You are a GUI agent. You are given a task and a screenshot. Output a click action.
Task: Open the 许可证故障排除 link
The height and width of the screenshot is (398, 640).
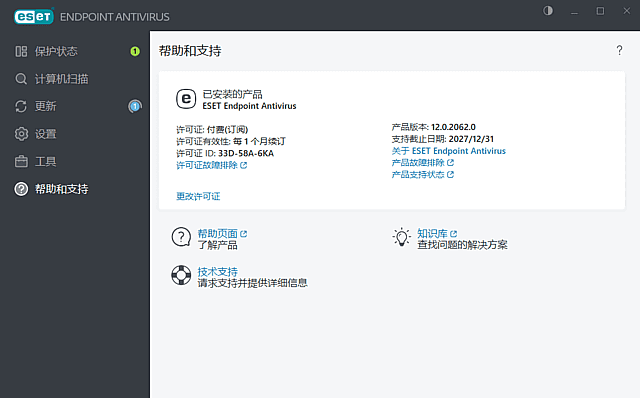(x=211, y=165)
